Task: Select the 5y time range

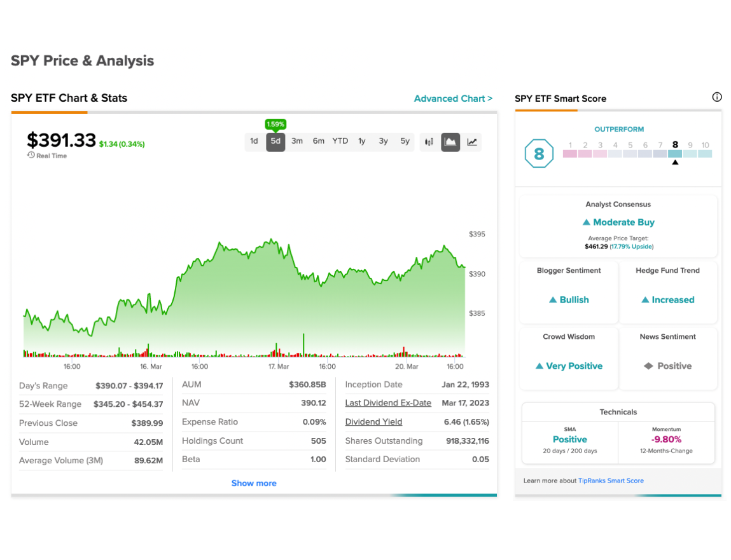Action: point(405,141)
